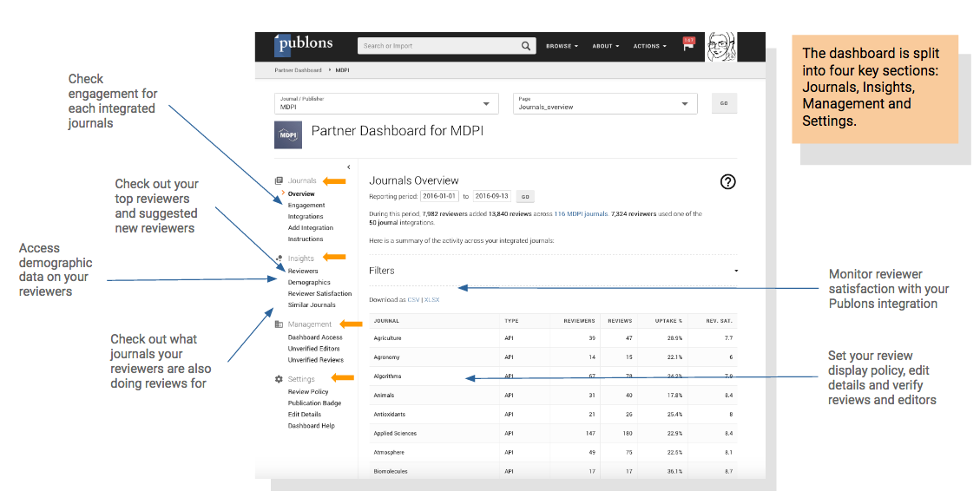This screenshot has width=980, height=504.
Task: Open Edit Details under Settings
Action: (x=305, y=414)
